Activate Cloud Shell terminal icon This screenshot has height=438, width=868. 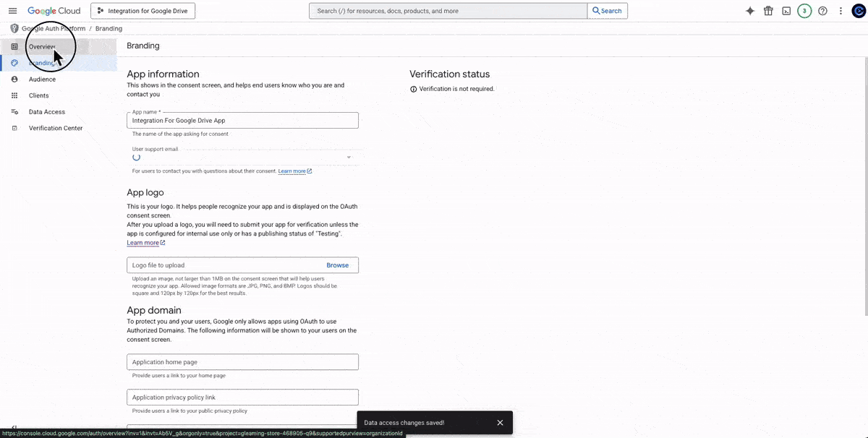tap(786, 11)
